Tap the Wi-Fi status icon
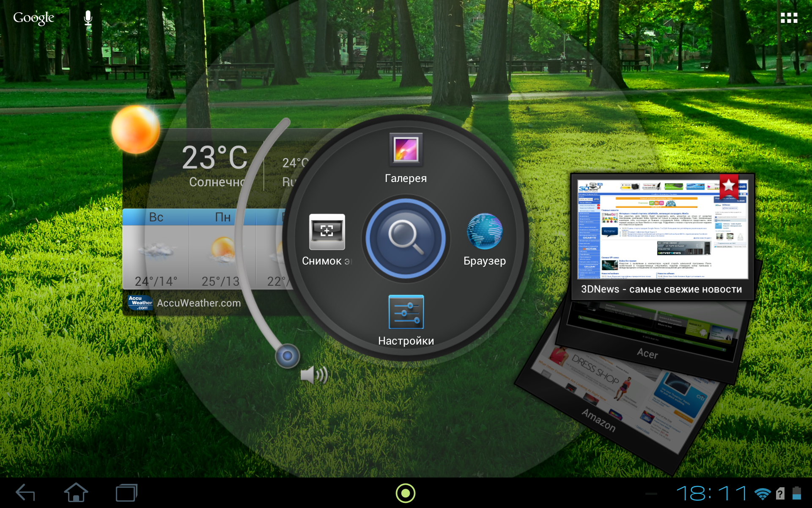Image resolution: width=812 pixels, height=508 pixels. point(763,494)
